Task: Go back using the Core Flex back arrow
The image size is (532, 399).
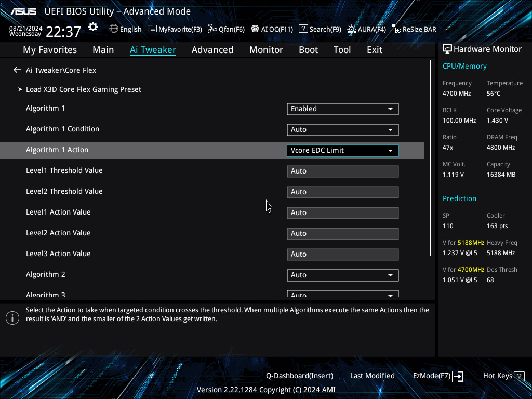Action: [x=17, y=70]
